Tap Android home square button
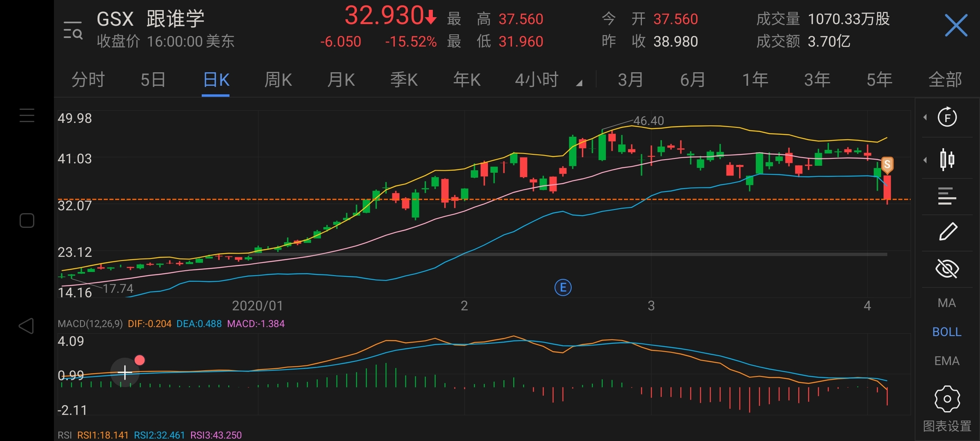 point(27,220)
